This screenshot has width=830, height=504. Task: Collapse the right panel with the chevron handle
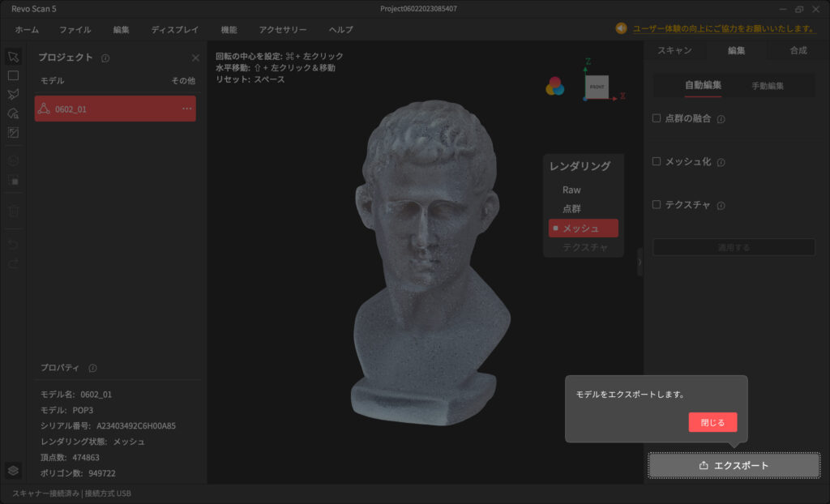point(640,262)
